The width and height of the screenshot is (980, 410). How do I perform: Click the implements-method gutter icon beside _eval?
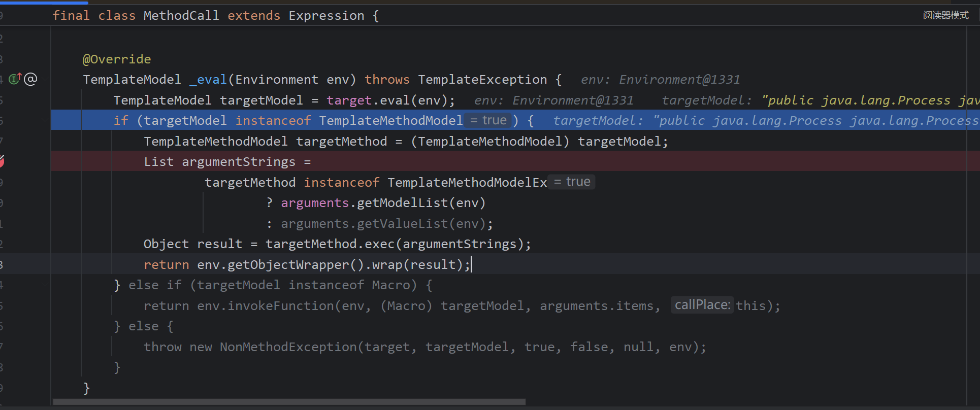click(x=15, y=79)
